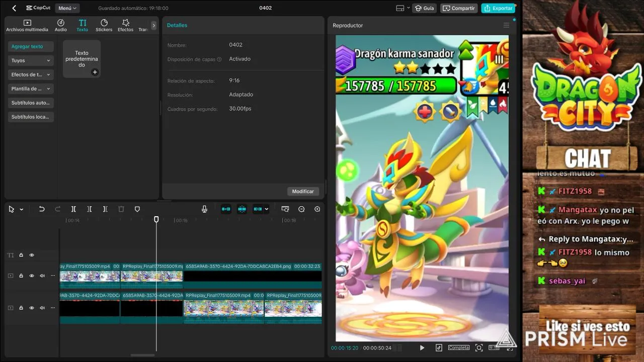Screen dimensions: 644x362
Task: Open the pointer tool dropdown arrow
Action: point(22,209)
